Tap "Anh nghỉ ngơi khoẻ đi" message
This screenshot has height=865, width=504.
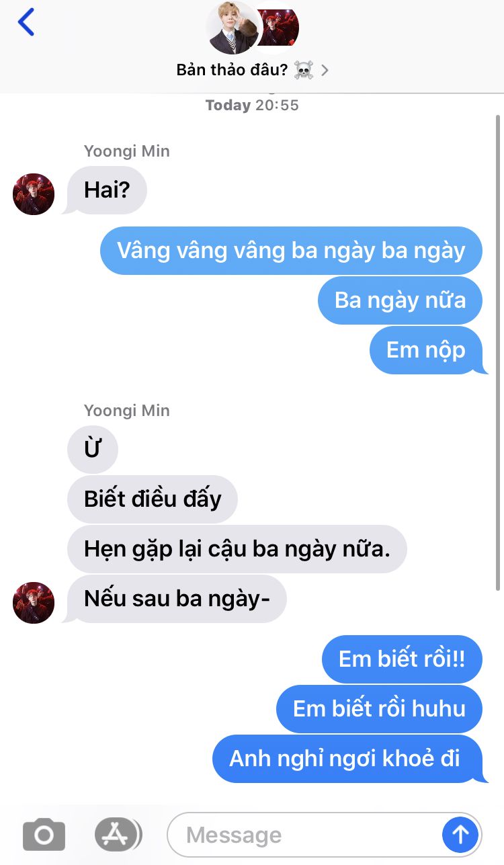(349, 759)
